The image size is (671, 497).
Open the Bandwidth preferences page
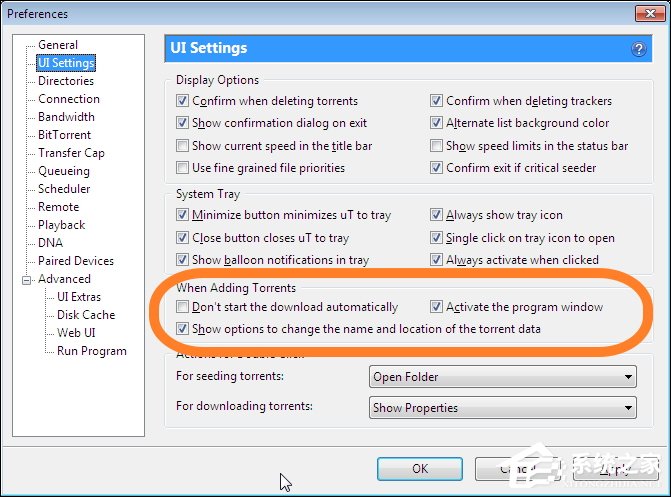point(66,117)
